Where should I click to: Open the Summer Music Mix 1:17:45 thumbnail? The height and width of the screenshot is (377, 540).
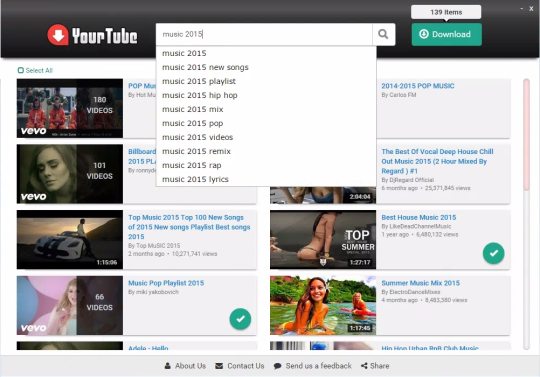tap(323, 305)
